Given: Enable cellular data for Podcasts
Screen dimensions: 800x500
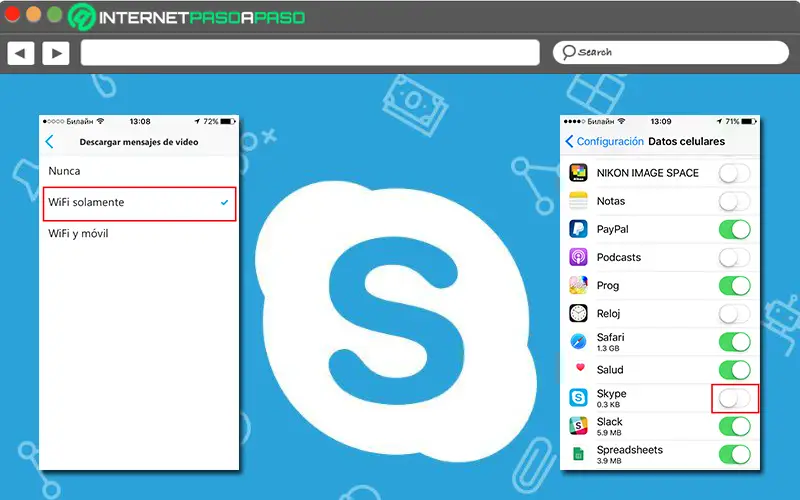Looking at the screenshot, I should click(x=735, y=257).
